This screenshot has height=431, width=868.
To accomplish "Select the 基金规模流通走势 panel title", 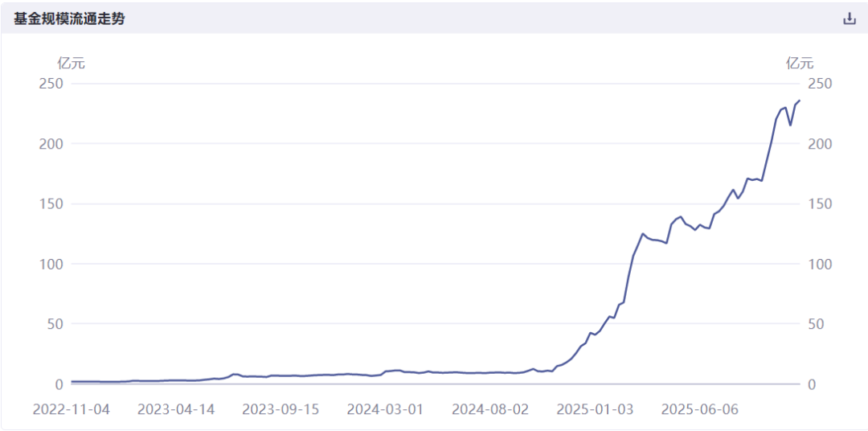I will pos(69,18).
